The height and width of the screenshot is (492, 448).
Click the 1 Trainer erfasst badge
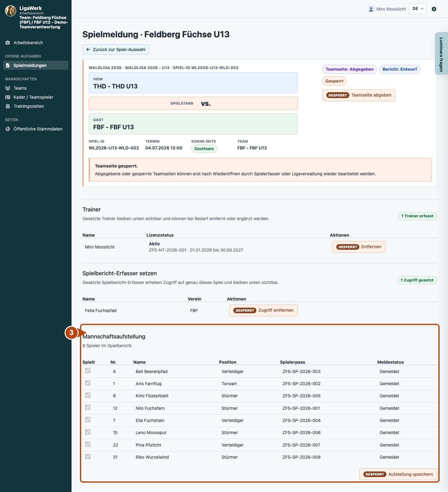(417, 216)
